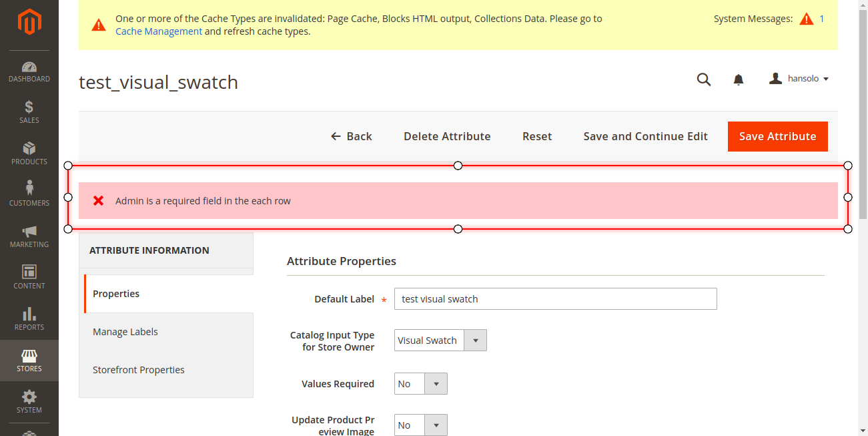The image size is (868, 436).
Task: Open the admin search
Action: point(703,79)
